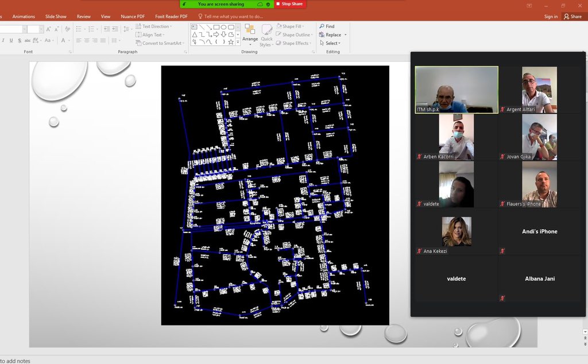Pick the isosceles triangle shape
The width and height of the screenshot is (588, 364).
coord(194,34)
